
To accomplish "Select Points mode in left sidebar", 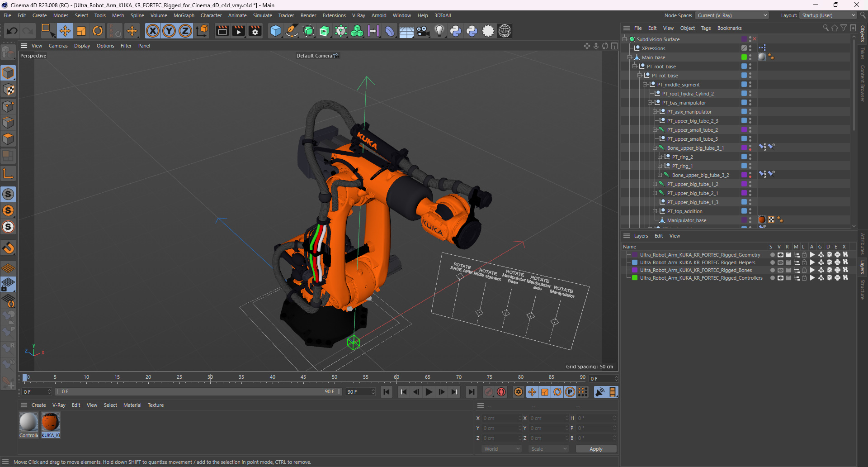I will [x=8, y=106].
